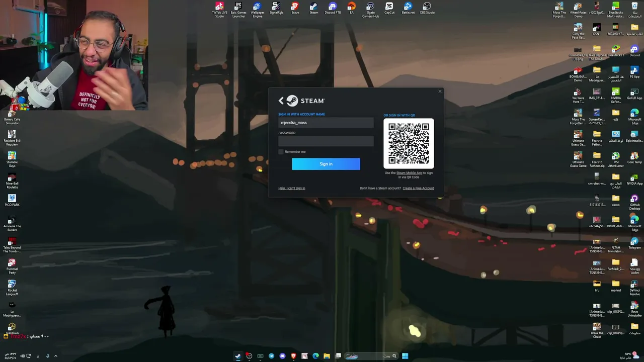Open Elgato Camera Hub shortcut
The height and width of the screenshot is (362, 644).
click(x=370, y=10)
